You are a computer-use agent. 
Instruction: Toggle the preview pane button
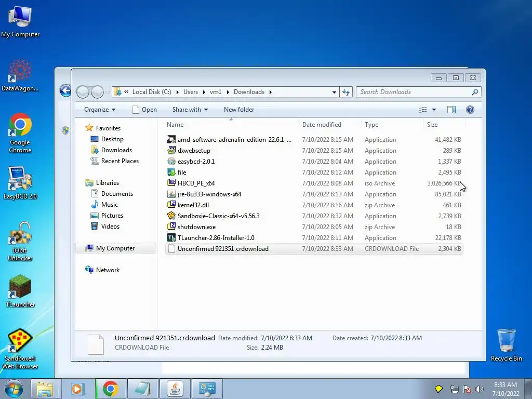click(451, 110)
